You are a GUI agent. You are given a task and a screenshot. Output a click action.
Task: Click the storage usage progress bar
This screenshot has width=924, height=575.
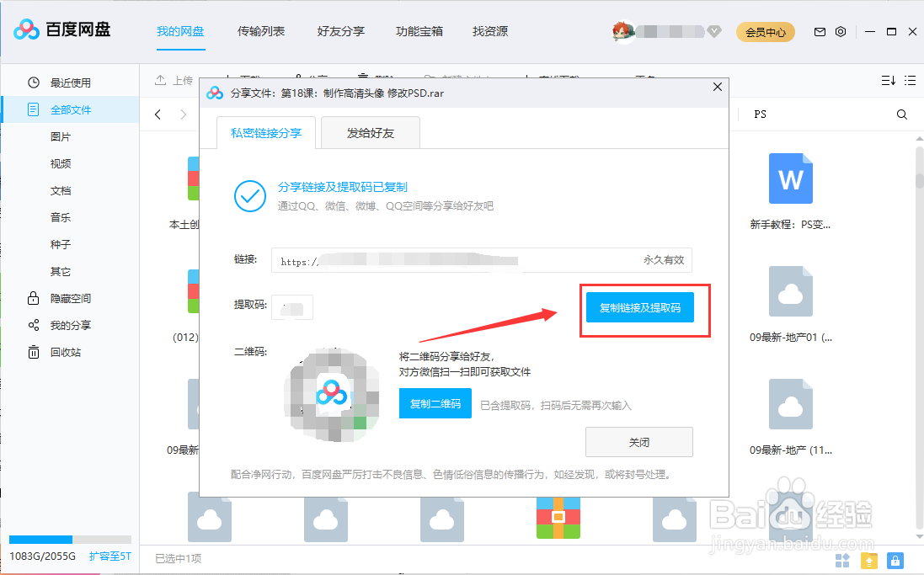(x=70, y=540)
